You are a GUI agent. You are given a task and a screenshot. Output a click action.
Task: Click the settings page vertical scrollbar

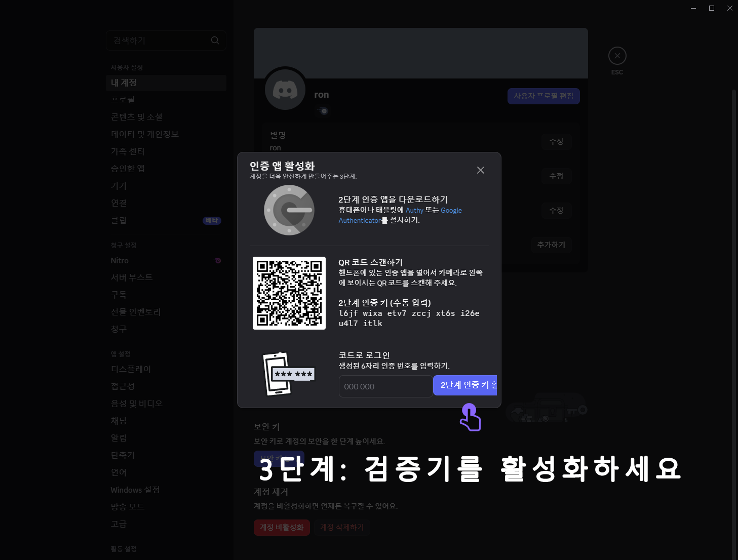pos(734,324)
